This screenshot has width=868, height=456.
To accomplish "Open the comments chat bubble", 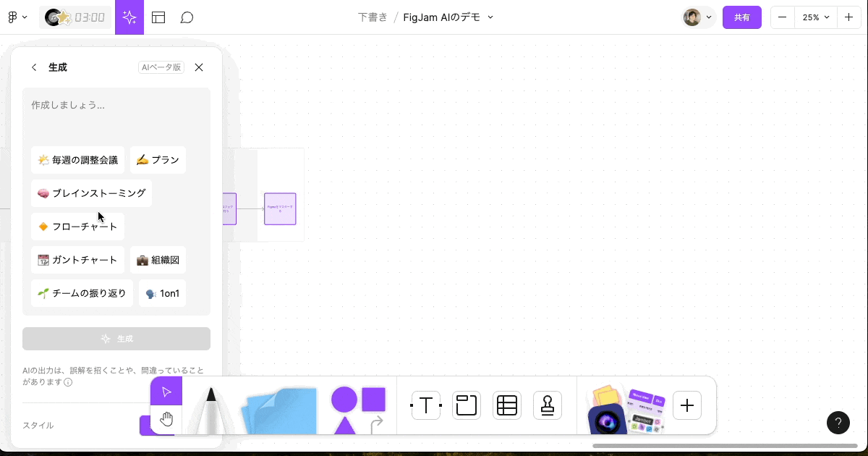I will 187,17.
